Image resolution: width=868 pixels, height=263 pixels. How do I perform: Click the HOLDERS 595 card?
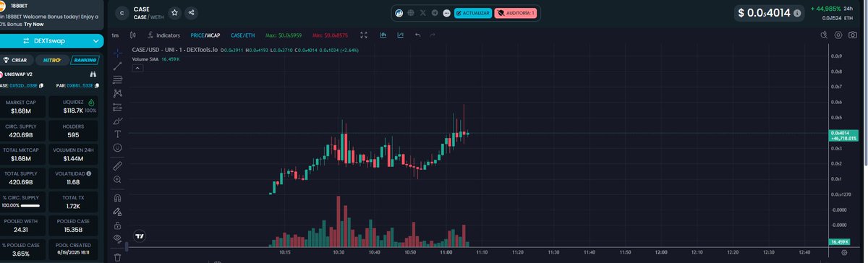[x=73, y=130]
